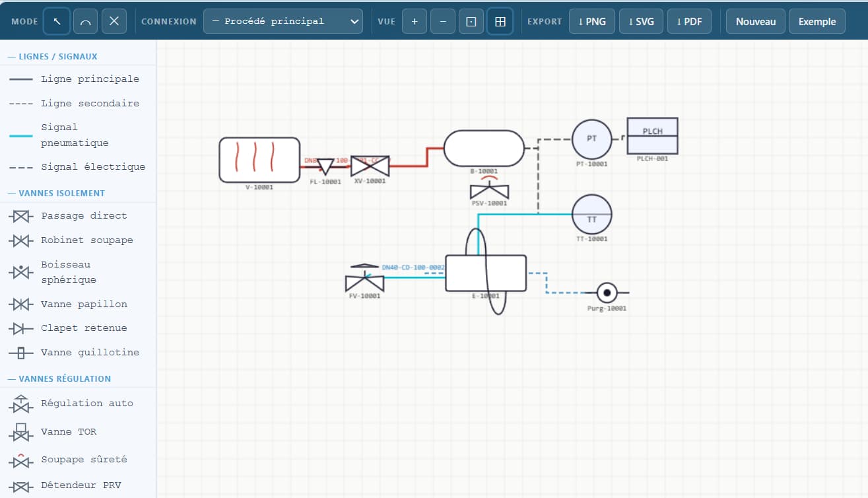Screen dimensions: 868x498
Task: Export the diagram as SVG
Action: 641,22
